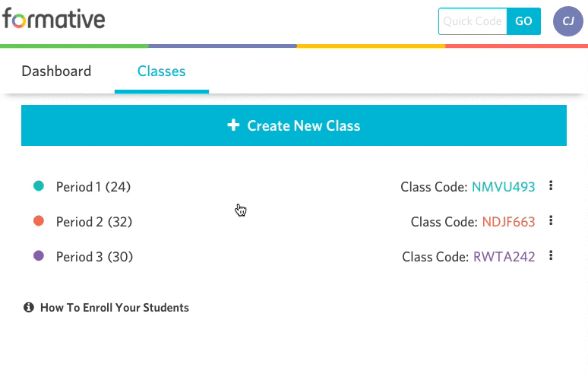588x380 pixels.
Task: Select the Classes tab
Action: (x=162, y=71)
